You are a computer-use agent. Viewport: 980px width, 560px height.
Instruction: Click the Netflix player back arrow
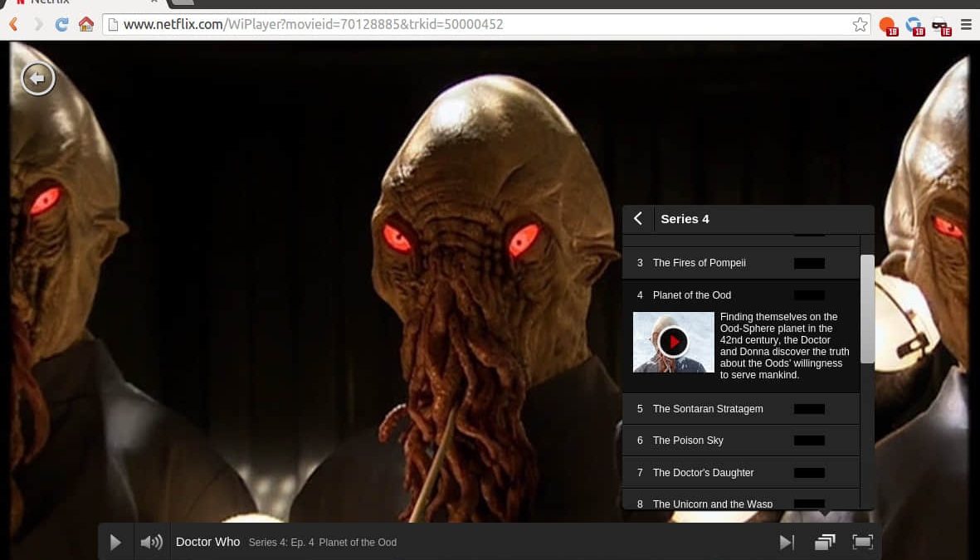[x=38, y=78]
